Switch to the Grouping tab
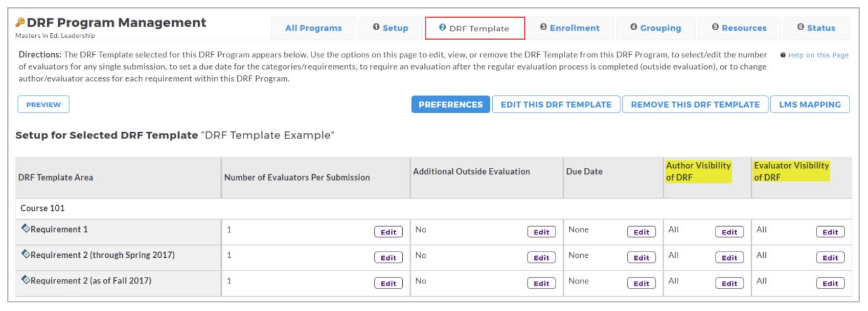The width and height of the screenshot is (868, 311). (x=656, y=28)
